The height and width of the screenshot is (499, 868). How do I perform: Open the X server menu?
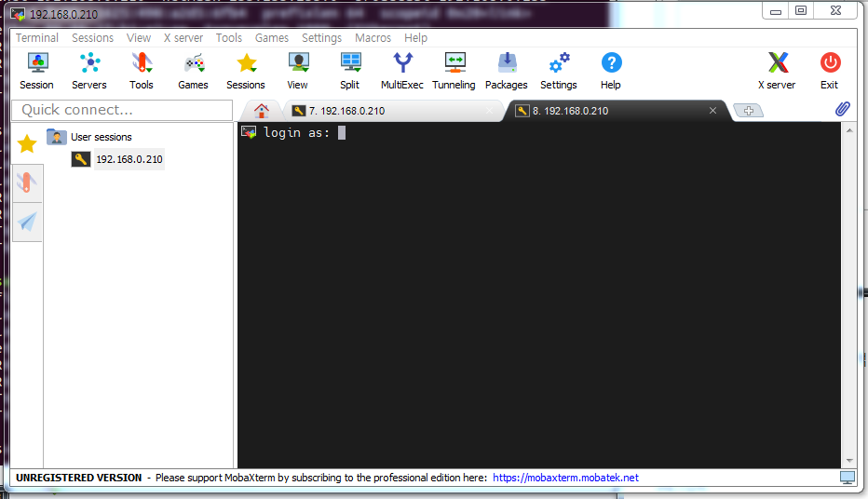tap(183, 37)
